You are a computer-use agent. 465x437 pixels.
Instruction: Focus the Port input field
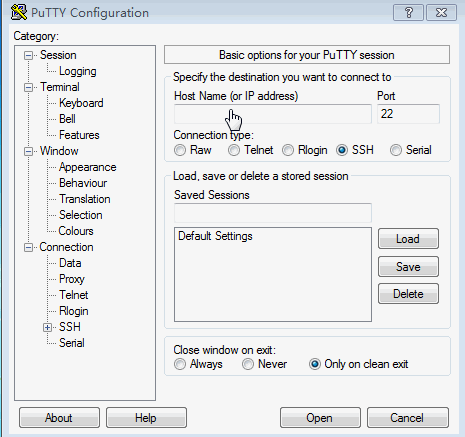click(408, 114)
